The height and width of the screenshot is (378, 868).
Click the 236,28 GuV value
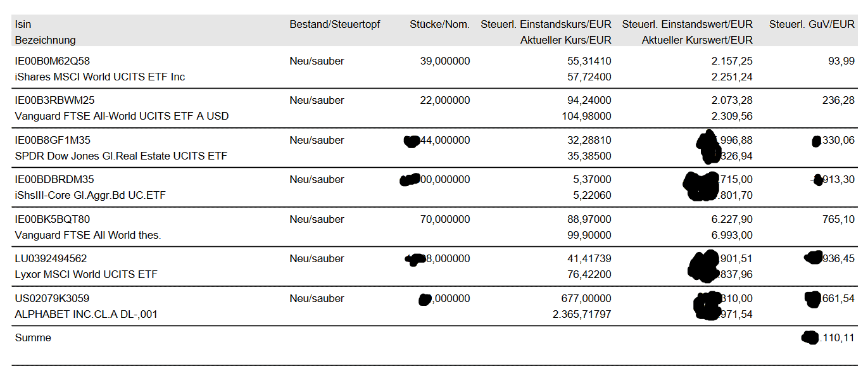838,101
